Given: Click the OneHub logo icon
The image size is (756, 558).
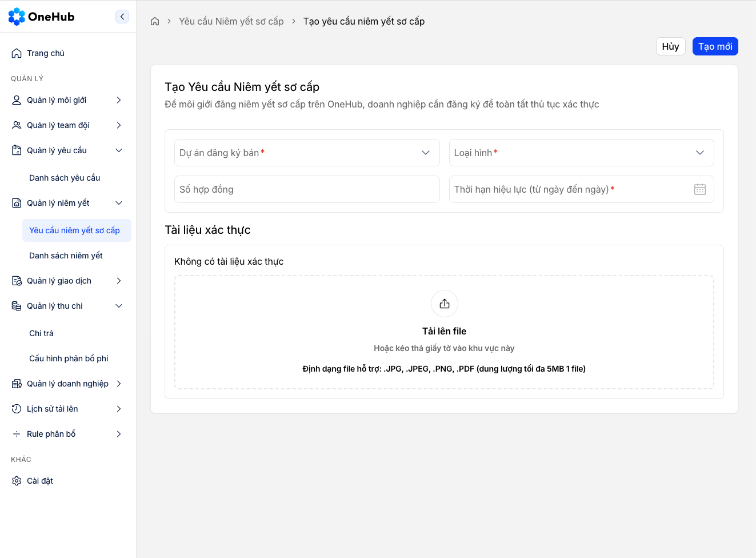Looking at the screenshot, I should point(17,17).
